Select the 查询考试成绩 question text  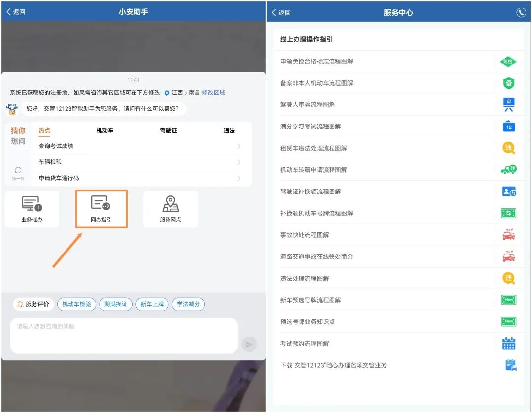pyautogui.click(x=56, y=146)
